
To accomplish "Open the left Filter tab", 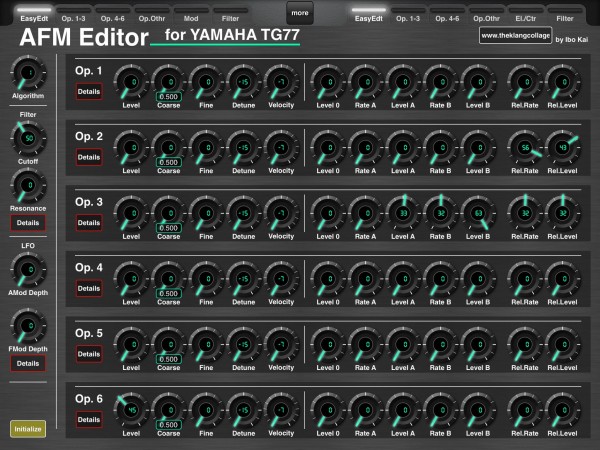I will [230, 15].
